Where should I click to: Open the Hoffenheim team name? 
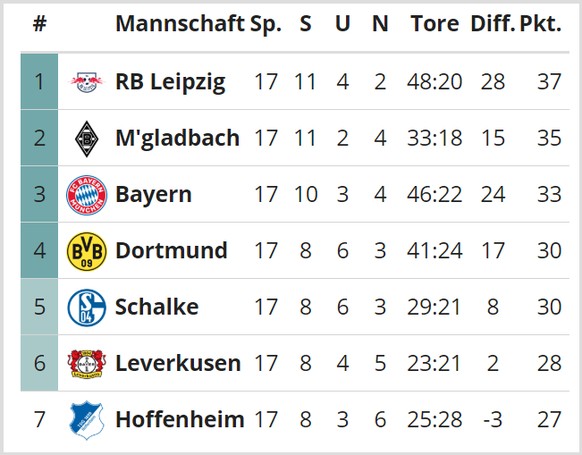[x=180, y=419]
